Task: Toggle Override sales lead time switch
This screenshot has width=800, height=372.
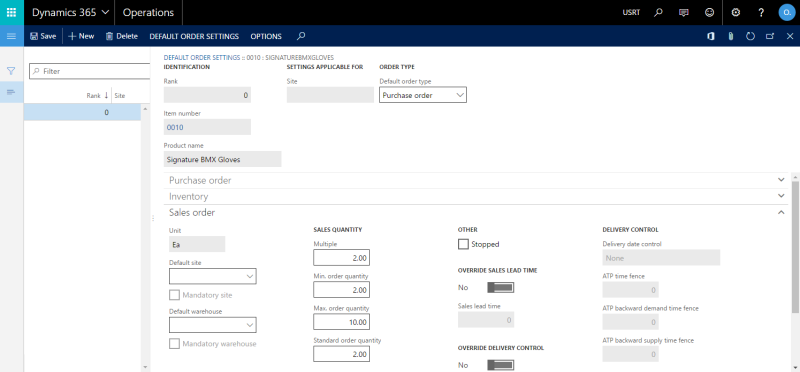Action: [x=501, y=287]
